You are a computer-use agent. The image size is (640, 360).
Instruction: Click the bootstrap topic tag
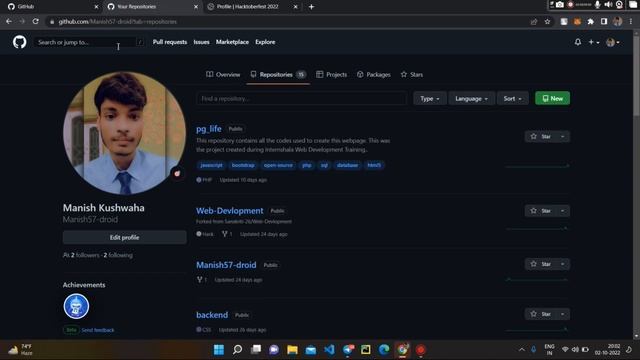243,165
